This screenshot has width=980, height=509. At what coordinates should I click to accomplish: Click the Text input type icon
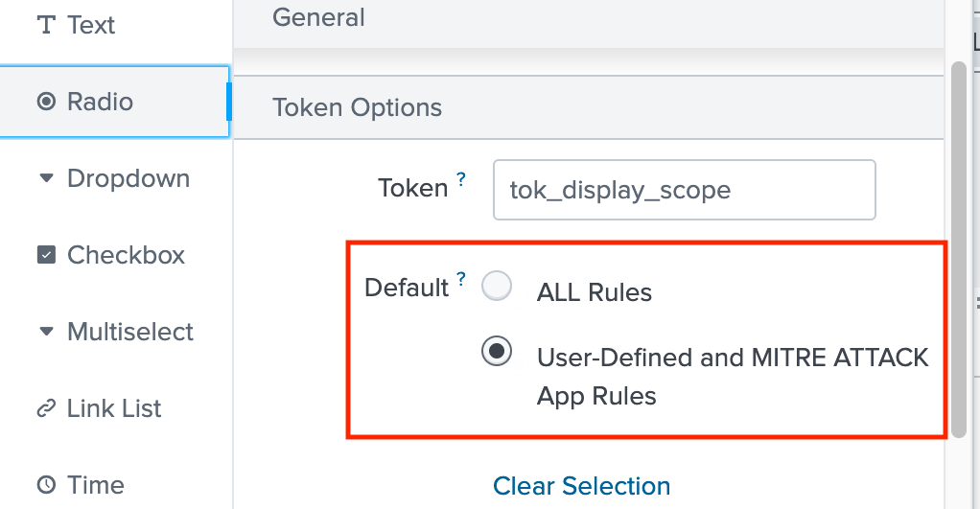tap(45, 26)
